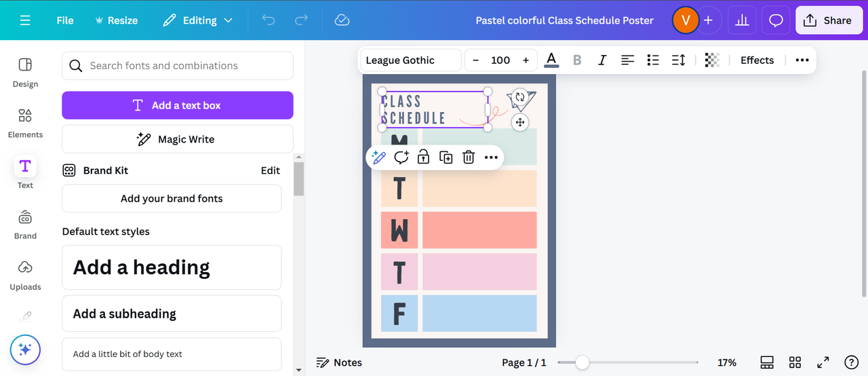
Task: Lock the selected text element
Action: point(423,157)
